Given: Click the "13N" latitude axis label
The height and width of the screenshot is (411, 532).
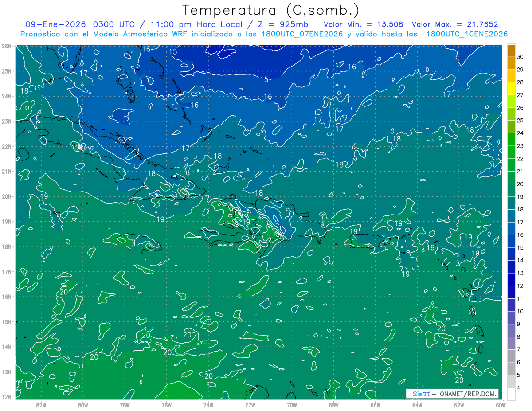Looking at the screenshot, I should [x=7, y=372].
